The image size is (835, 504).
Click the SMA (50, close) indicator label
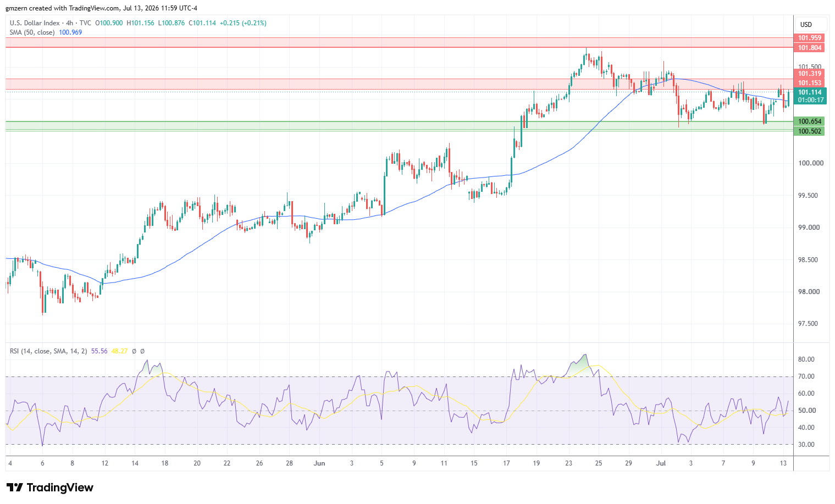(32, 32)
